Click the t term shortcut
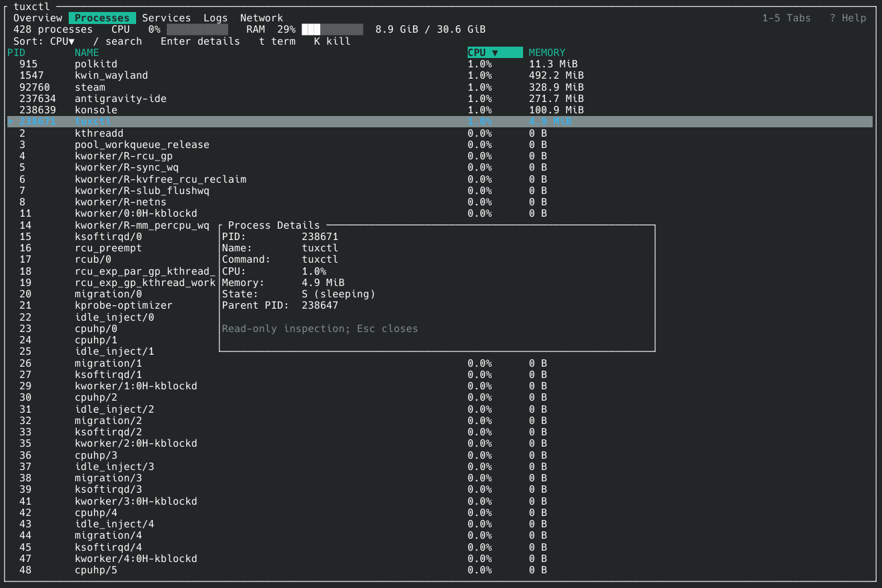This screenshot has width=882, height=588. pos(278,41)
